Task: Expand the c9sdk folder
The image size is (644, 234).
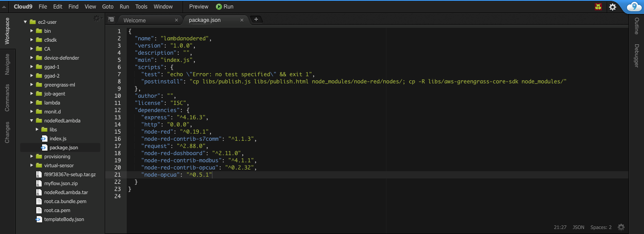Action: point(32,40)
